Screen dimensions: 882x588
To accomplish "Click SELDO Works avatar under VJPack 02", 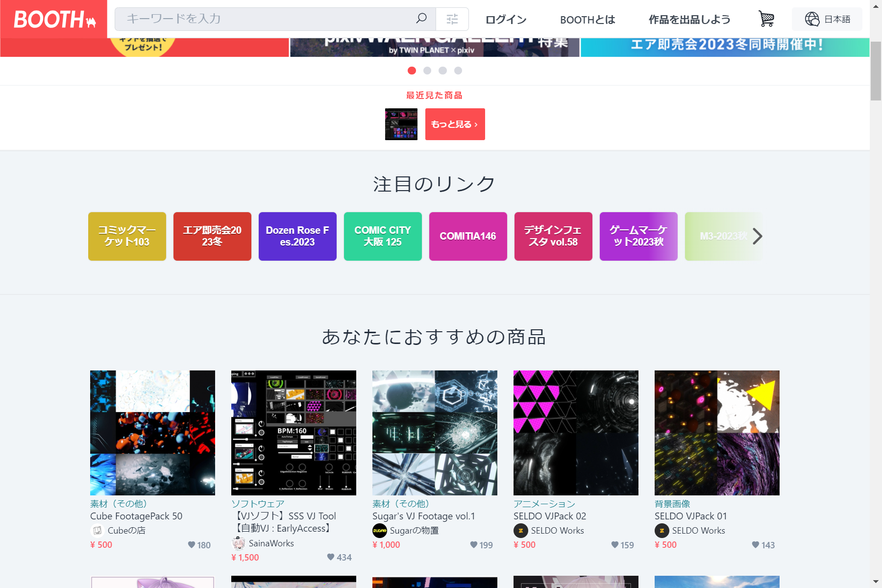I will pyautogui.click(x=520, y=530).
